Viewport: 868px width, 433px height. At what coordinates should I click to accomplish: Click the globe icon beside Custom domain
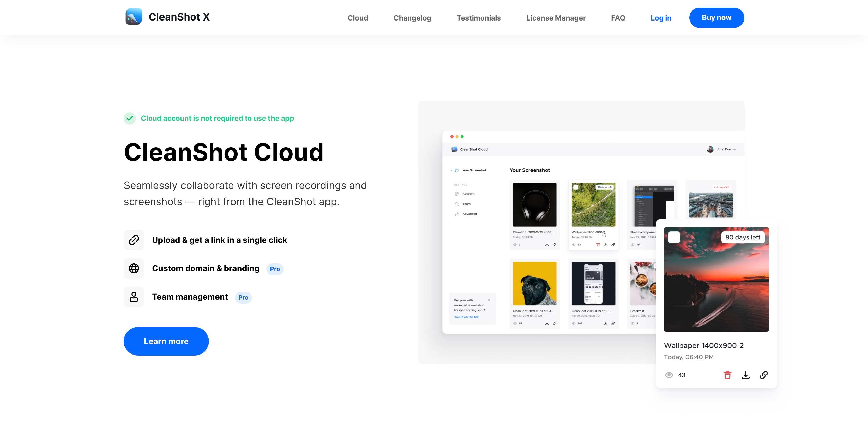[x=134, y=268]
